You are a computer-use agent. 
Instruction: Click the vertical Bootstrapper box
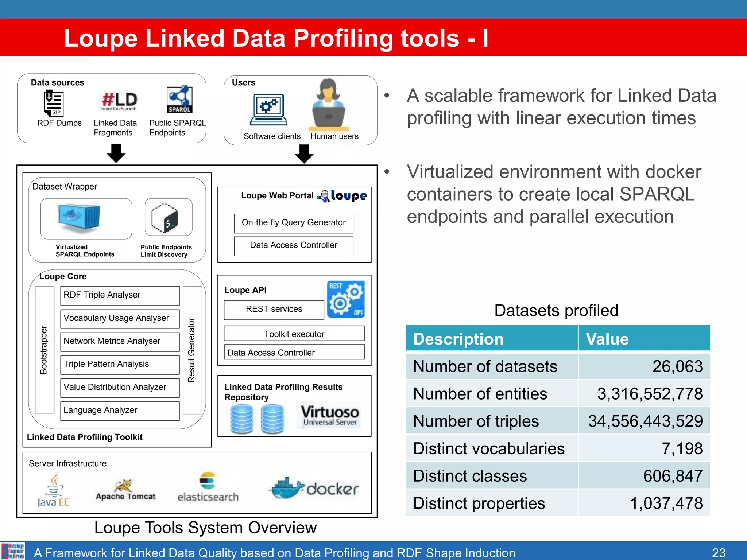pyautogui.click(x=44, y=350)
